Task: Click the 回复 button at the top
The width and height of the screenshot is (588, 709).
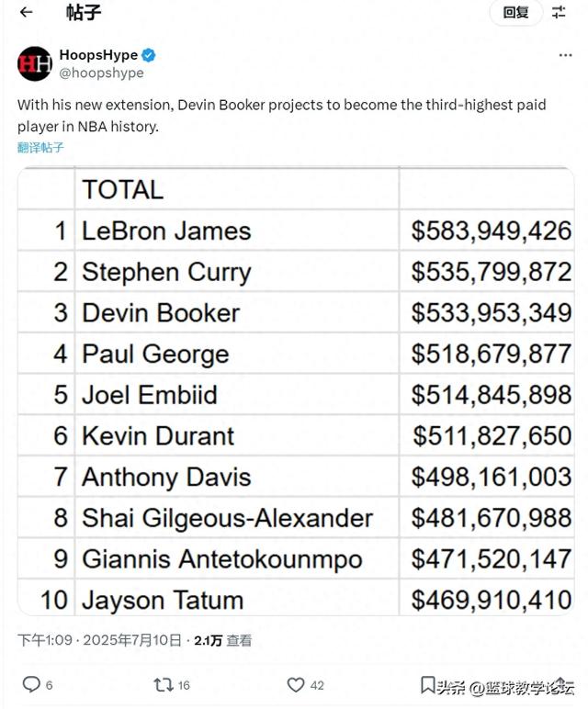Action: [x=515, y=12]
